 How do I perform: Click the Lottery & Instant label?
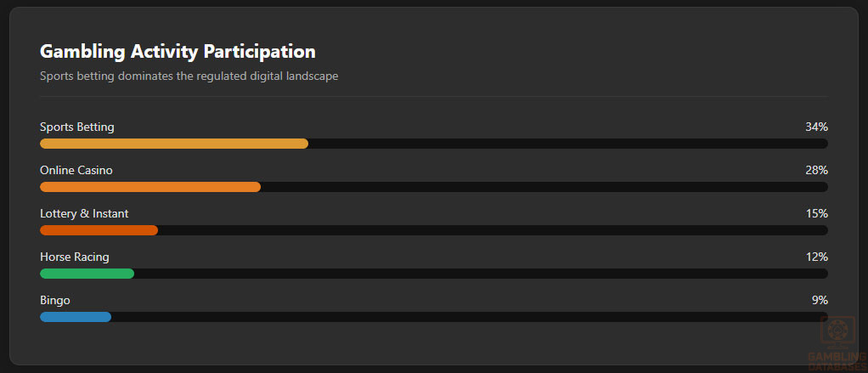pyautogui.click(x=84, y=213)
